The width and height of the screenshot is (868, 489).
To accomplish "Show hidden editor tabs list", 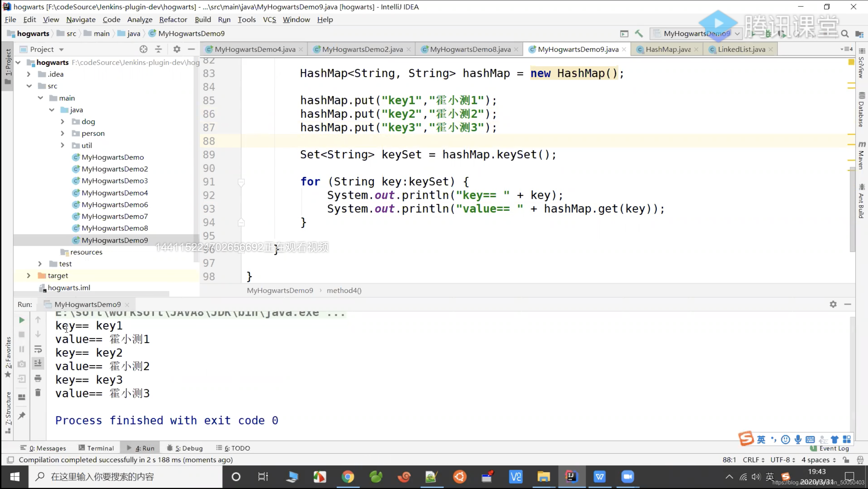I will 847,49.
